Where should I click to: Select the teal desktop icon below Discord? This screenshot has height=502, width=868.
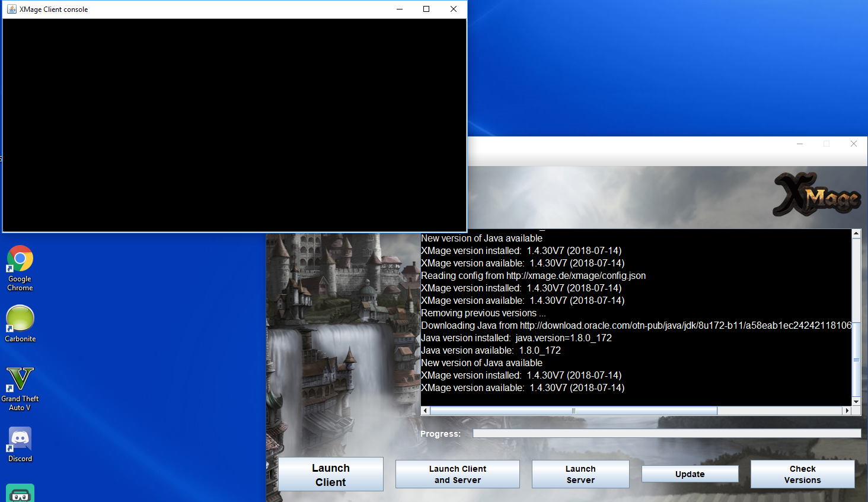coord(20,493)
